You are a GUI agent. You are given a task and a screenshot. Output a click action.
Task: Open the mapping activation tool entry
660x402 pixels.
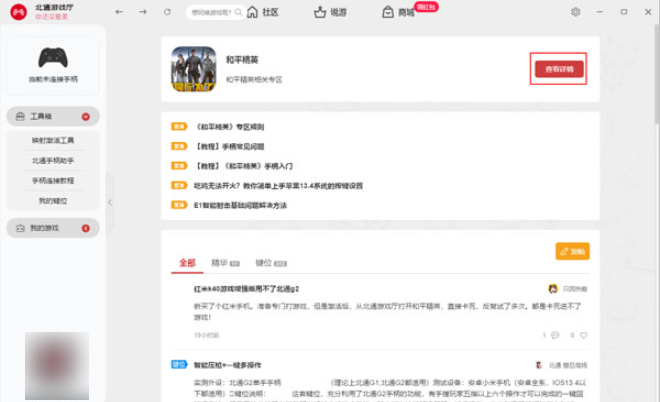[x=53, y=140]
